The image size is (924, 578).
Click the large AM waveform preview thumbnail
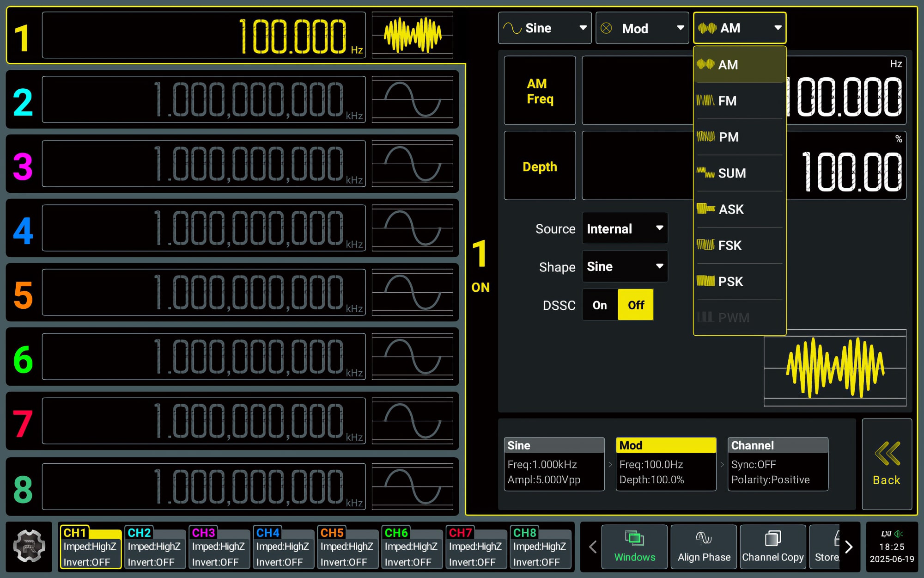835,368
